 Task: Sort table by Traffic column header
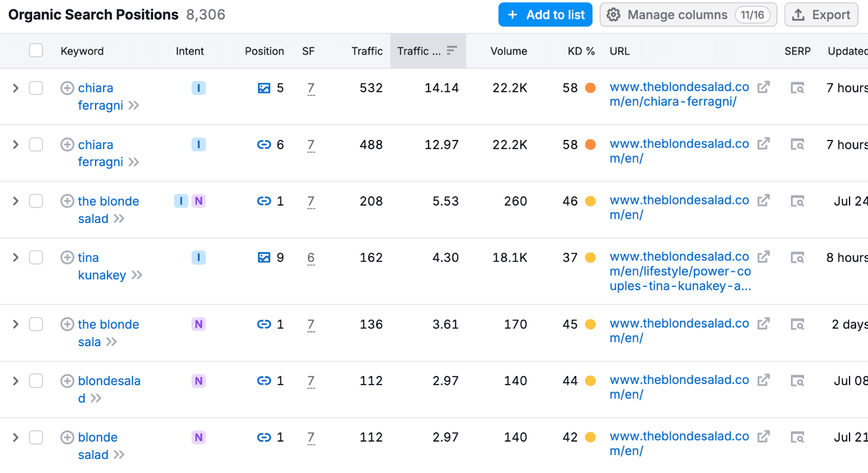[x=367, y=51]
